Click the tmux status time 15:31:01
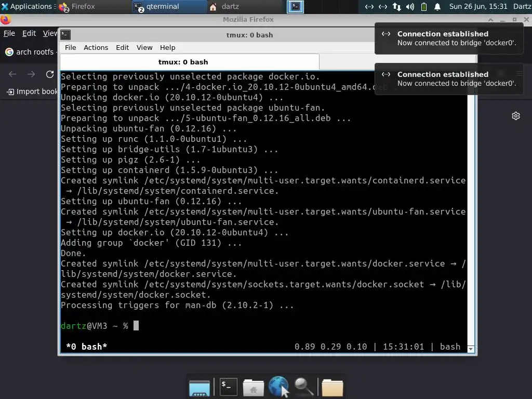 pos(403,347)
